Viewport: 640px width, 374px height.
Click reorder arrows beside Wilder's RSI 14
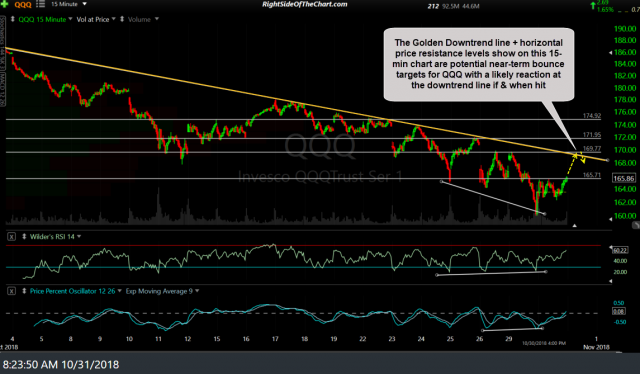click(x=24, y=236)
